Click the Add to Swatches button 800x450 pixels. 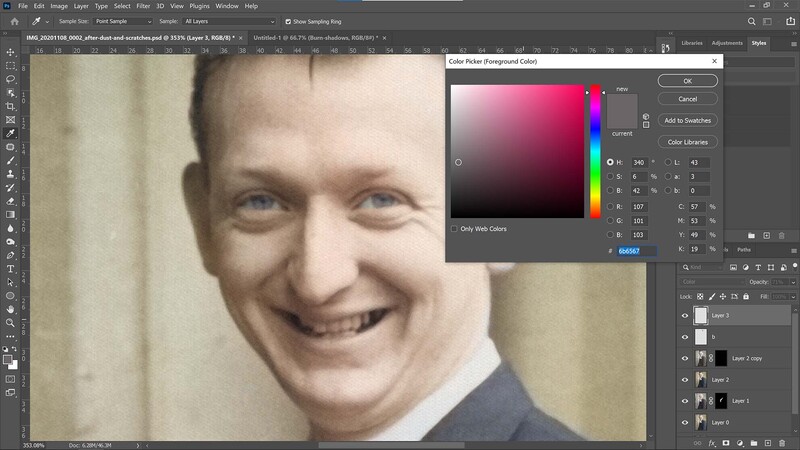[x=687, y=120]
